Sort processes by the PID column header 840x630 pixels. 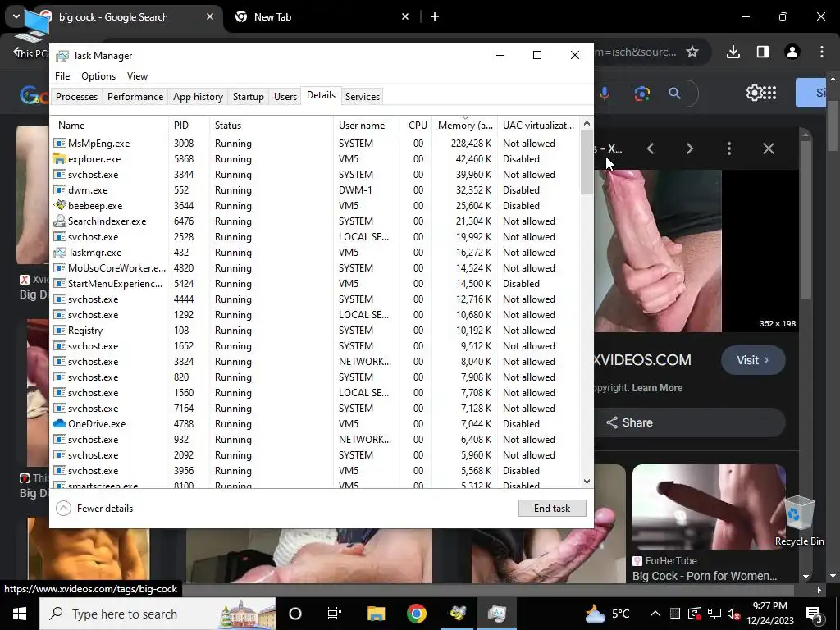[x=181, y=126]
